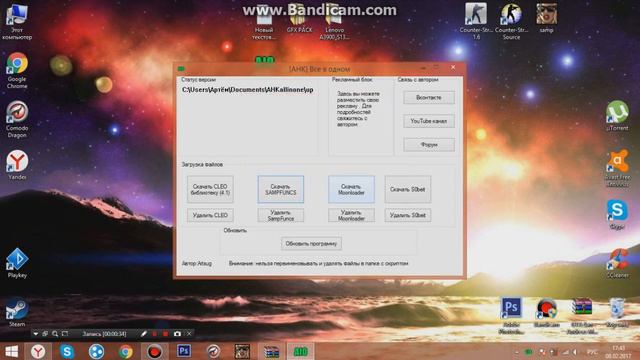This screenshot has width=640, height=360.
Task: Click the Bandicam camera screenshot icon
Action: (x=177, y=334)
